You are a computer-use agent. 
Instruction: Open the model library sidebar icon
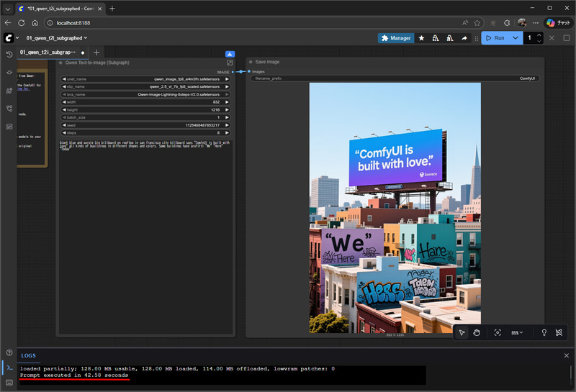(9, 91)
